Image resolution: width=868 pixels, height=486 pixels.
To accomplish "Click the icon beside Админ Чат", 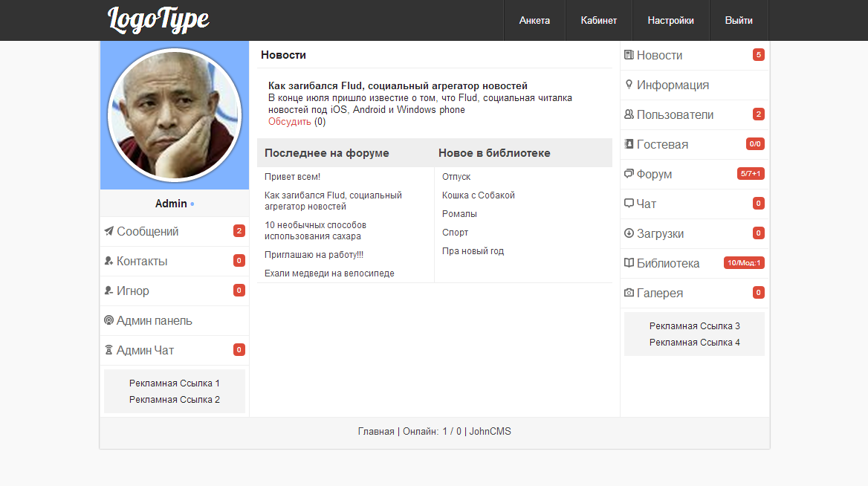I will 108,350.
